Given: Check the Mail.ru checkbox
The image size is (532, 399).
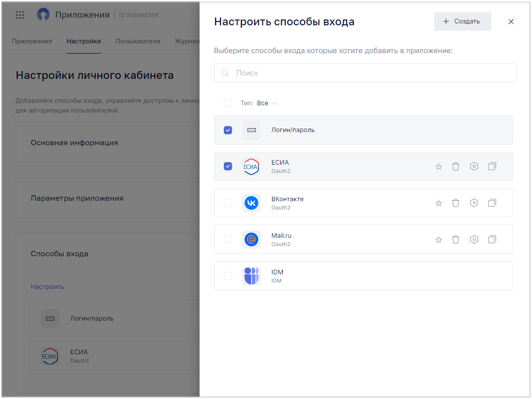Looking at the screenshot, I should click(228, 240).
